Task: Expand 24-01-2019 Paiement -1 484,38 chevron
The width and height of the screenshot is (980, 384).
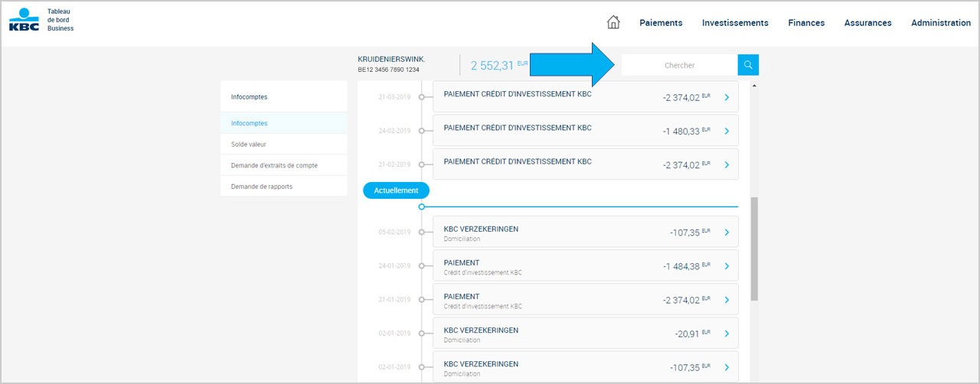Action: pos(727,266)
